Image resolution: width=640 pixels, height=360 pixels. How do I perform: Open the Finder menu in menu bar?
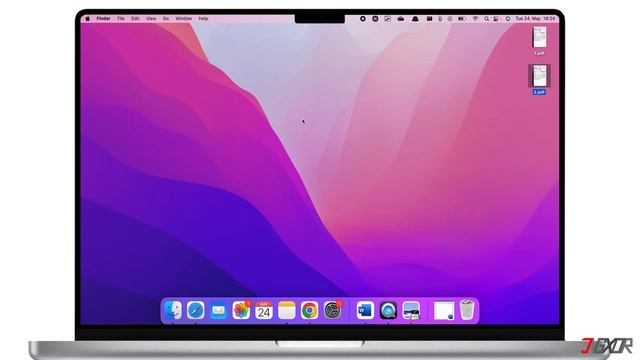tap(103, 19)
